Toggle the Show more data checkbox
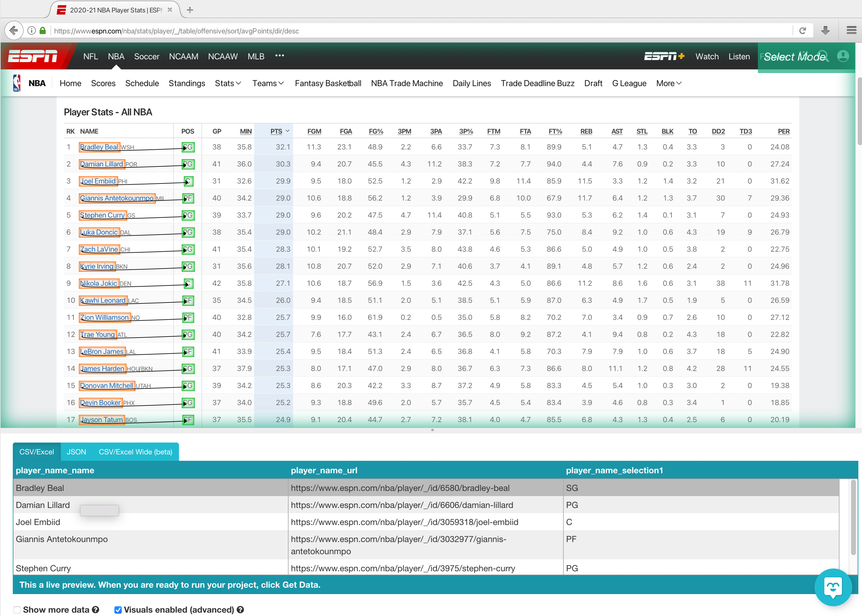 coord(17,610)
